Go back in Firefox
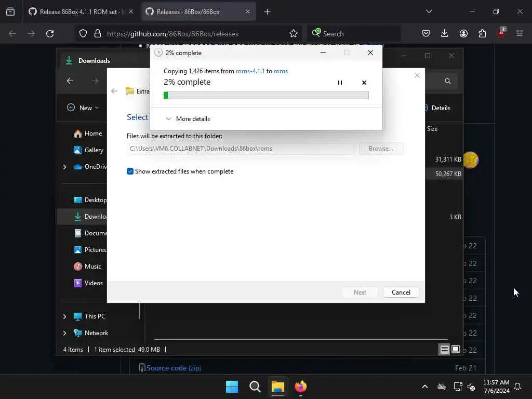Image resolution: width=532 pixels, height=399 pixels. [12, 34]
